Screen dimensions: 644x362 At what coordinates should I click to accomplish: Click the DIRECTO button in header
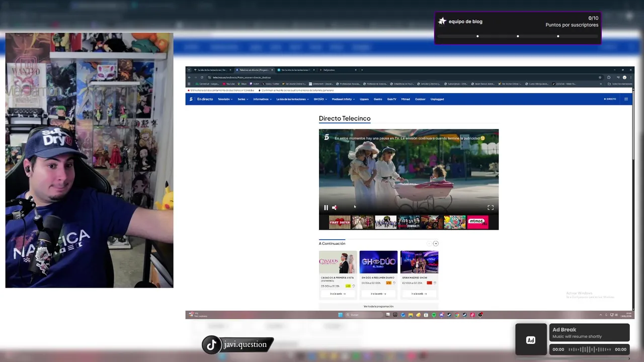[x=610, y=99]
